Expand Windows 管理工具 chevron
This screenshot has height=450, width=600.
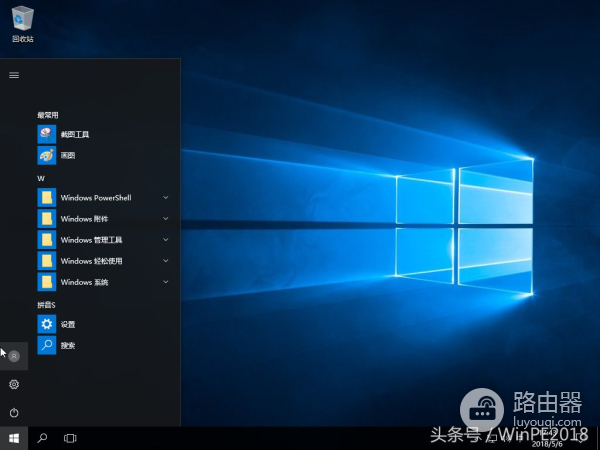pyautogui.click(x=166, y=240)
